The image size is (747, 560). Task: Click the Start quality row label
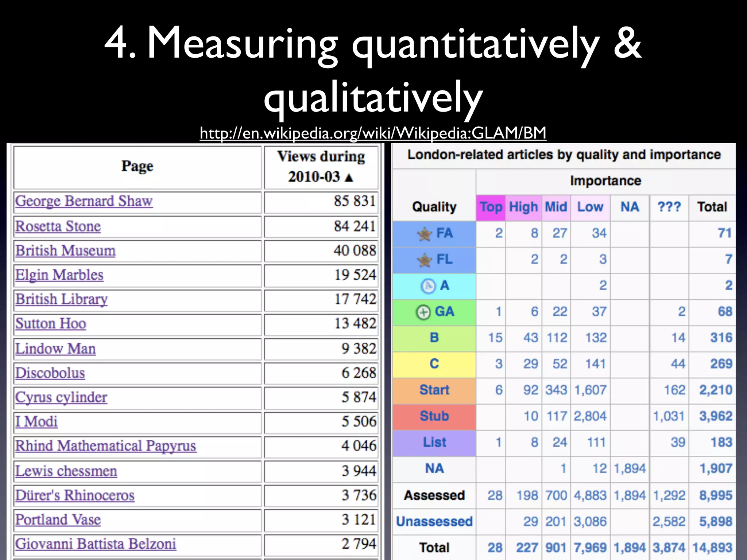[x=434, y=390]
